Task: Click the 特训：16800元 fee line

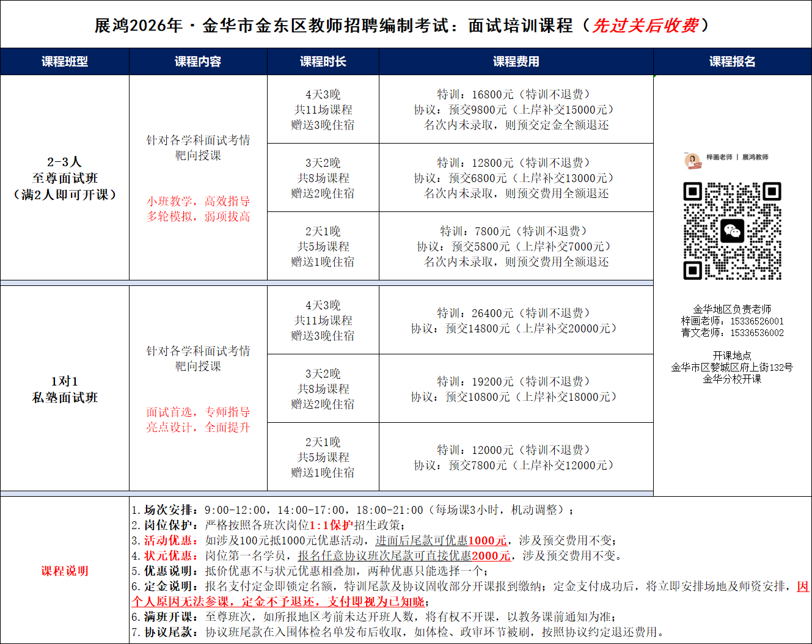Action: [x=513, y=95]
